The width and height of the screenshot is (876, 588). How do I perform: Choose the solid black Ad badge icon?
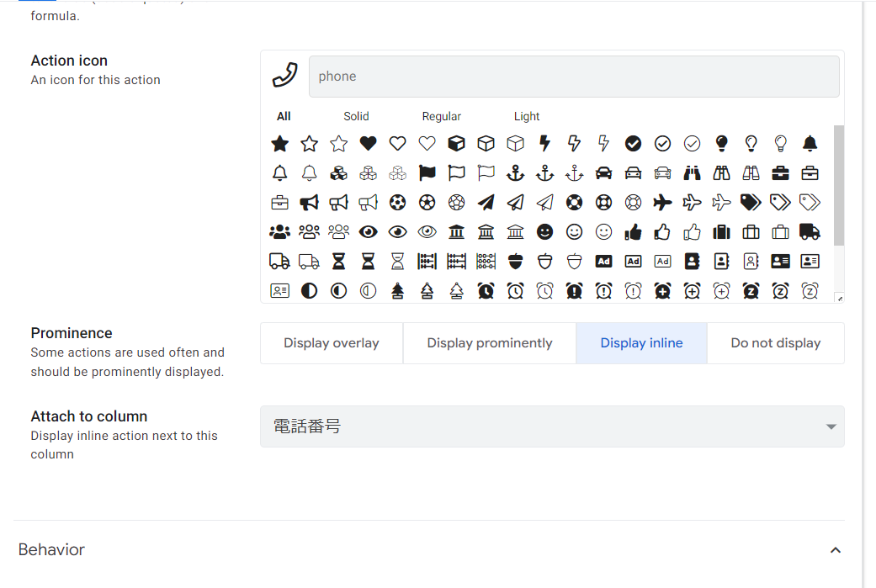point(603,262)
